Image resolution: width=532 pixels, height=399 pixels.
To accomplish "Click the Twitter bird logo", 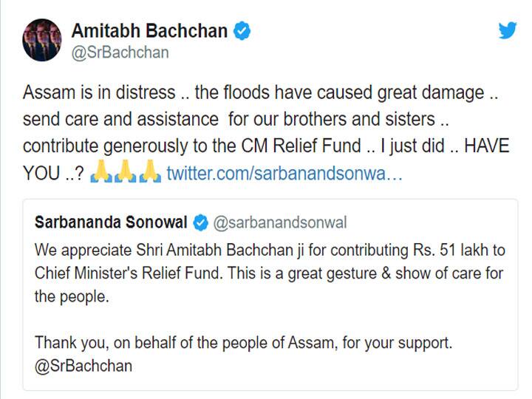I will click(507, 31).
